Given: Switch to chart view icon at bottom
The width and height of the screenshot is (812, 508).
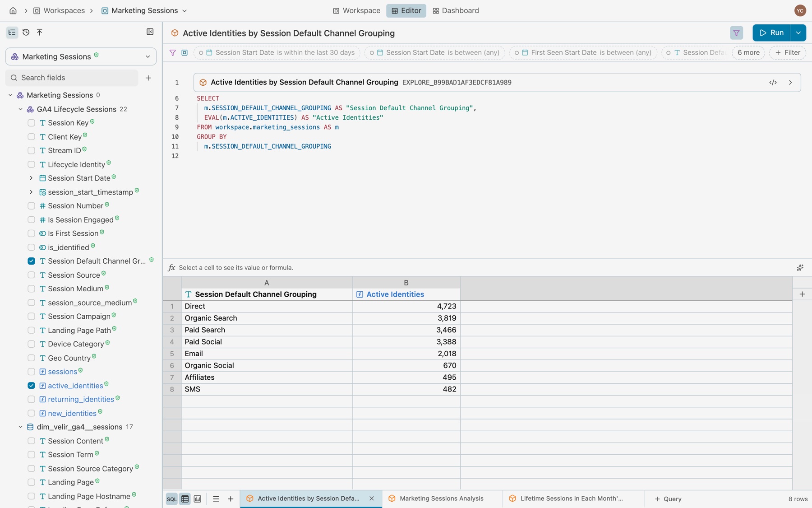Looking at the screenshot, I should [198, 499].
